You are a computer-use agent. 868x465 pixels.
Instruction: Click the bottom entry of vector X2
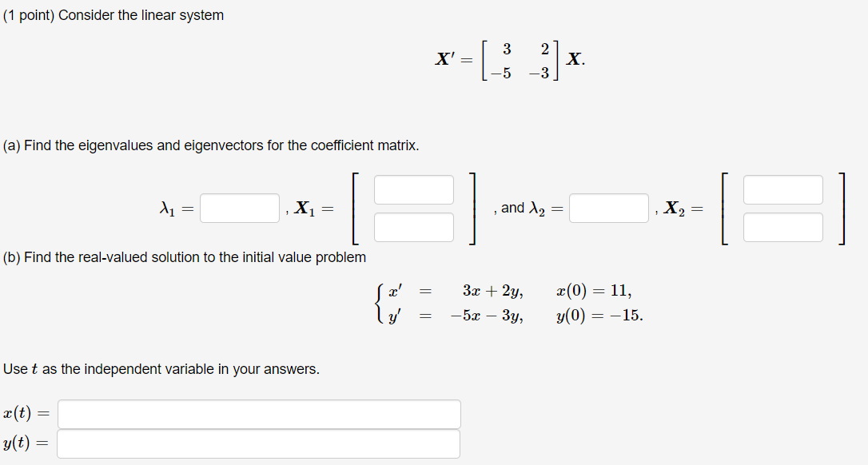[783, 227]
